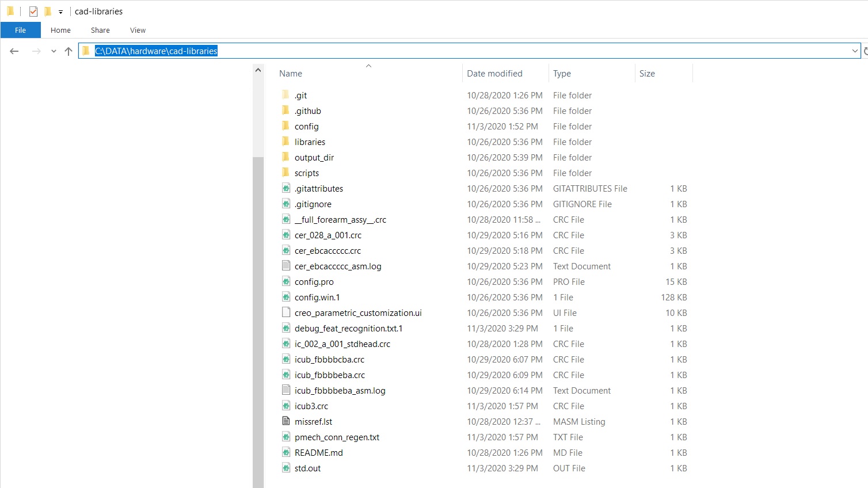Select cer_ebcaccccc.crc file icon

pos(286,250)
